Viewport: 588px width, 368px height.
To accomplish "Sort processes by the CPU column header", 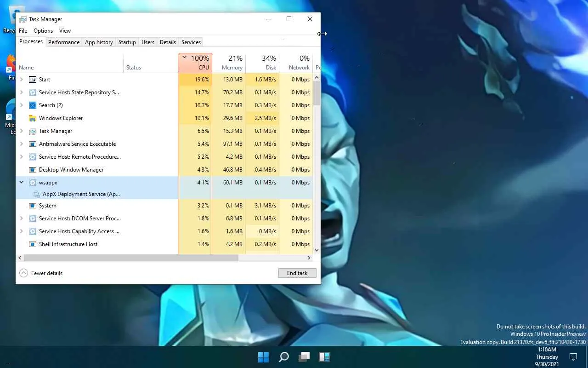I will click(195, 63).
